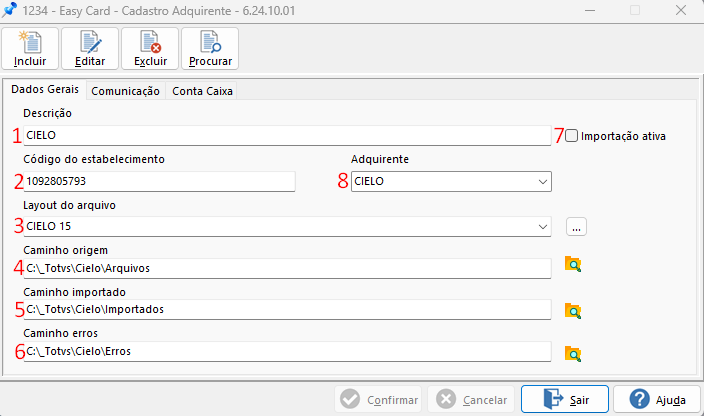704x416 pixels.
Task: Browse folder for Caminho origem
Action: pyautogui.click(x=573, y=265)
